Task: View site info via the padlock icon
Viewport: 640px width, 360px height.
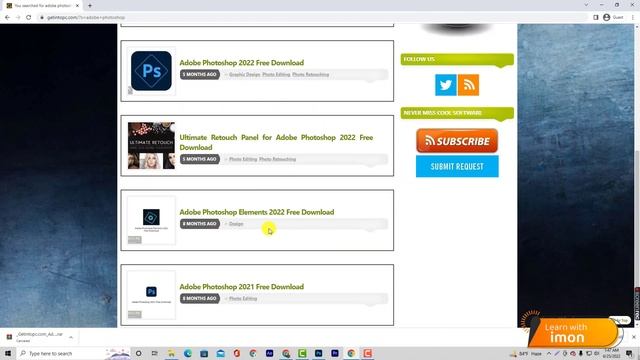Action: pos(42,17)
